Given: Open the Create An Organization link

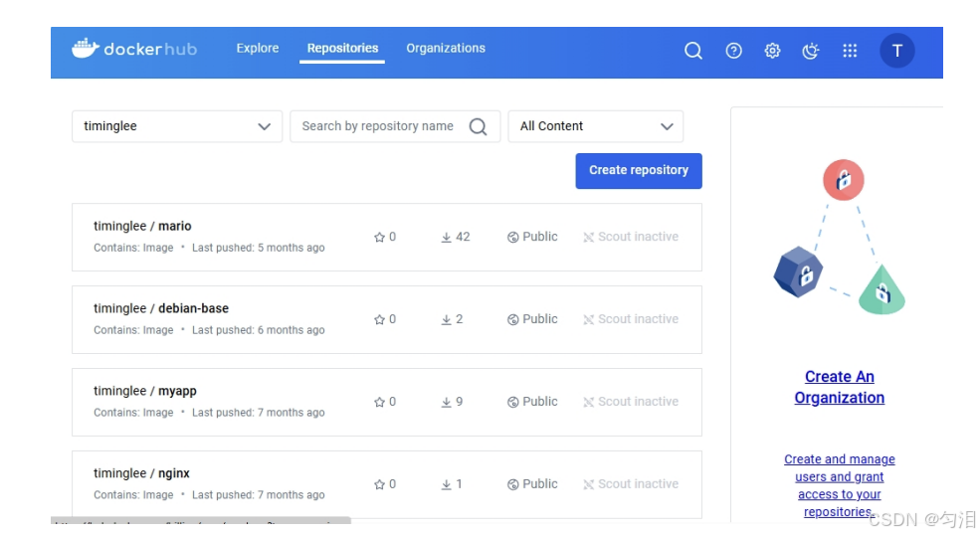Looking at the screenshot, I should click(x=840, y=387).
